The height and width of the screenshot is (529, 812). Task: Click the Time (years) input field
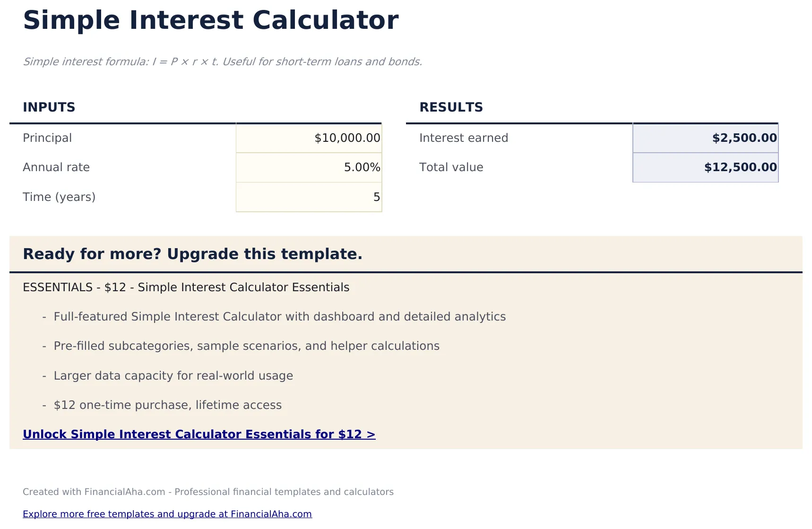click(x=308, y=197)
